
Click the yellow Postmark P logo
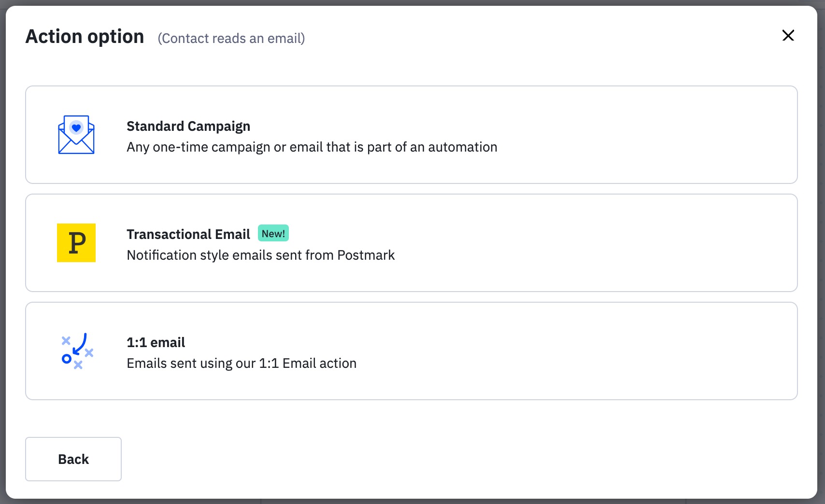coord(76,243)
